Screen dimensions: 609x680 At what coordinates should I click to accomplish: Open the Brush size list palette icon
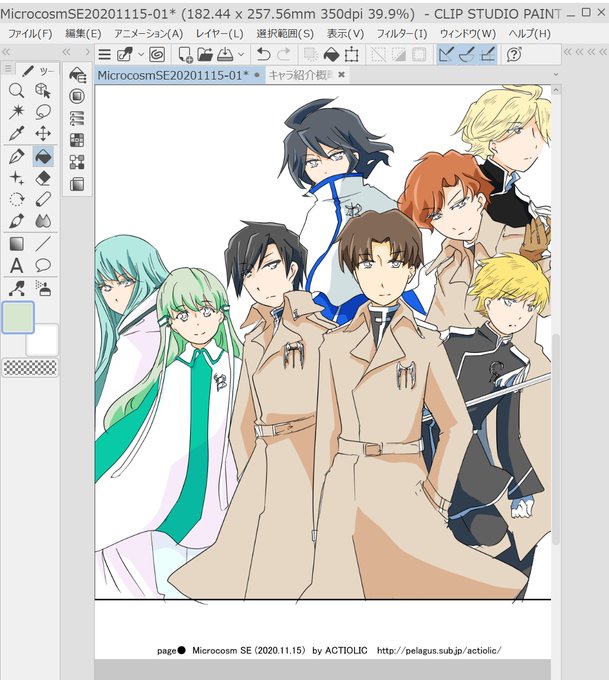click(77, 118)
